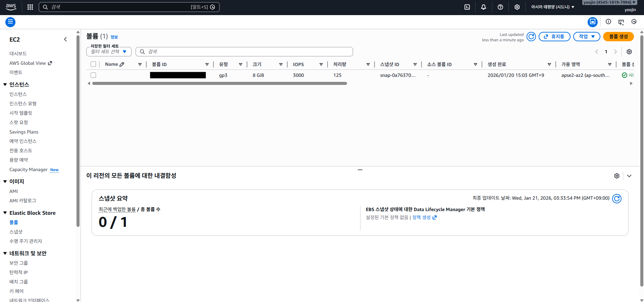The height and width of the screenshot is (302, 644).
Task: Open Savings Plans in the sidebar
Action: click(x=24, y=132)
